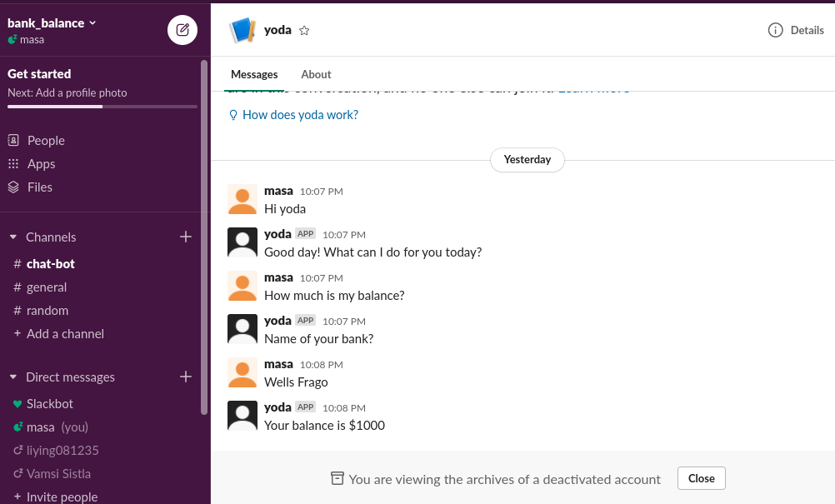This screenshot has height=504, width=835.
Task: Open the chat-bot channel
Action: point(51,264)
